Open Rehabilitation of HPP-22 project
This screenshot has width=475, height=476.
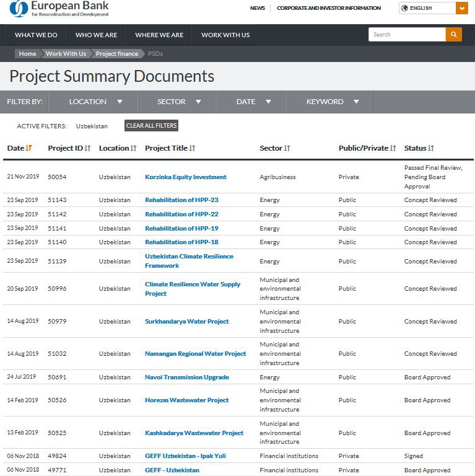(x=181, y=214)
